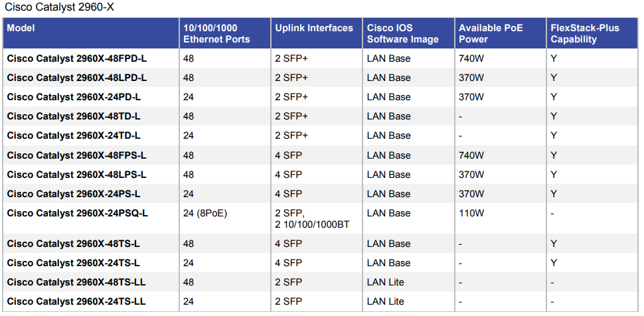Click the Available PoE Power header
Screen dimensions: 644x316
(491, 33)
